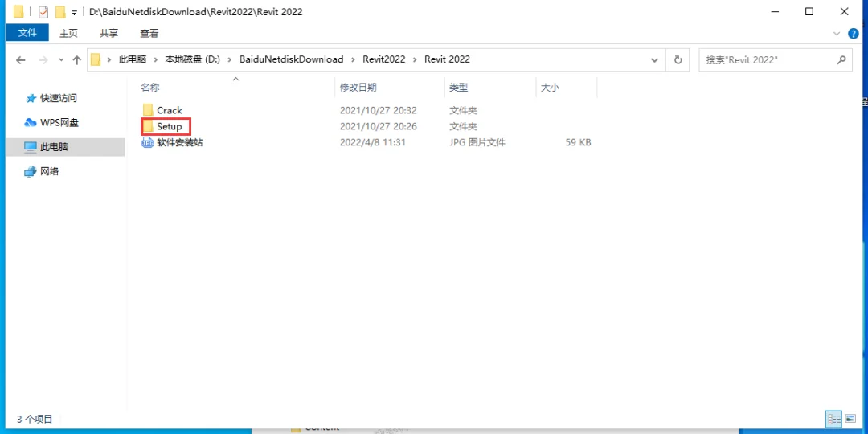This screenshot has width=868, height=434.
Task: Open the 文件 ribbon tab
Action: tap(27, 33)
